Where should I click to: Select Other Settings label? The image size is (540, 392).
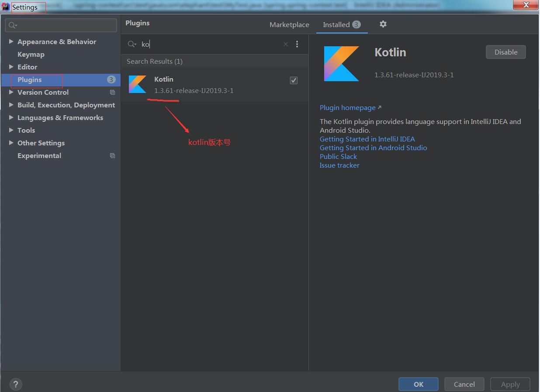[x=41, y=143]
